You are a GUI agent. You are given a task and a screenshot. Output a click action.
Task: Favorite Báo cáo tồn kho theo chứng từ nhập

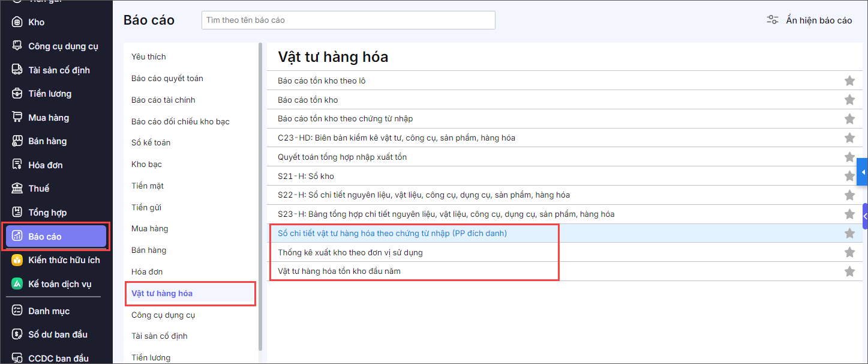tap(849, 119)
